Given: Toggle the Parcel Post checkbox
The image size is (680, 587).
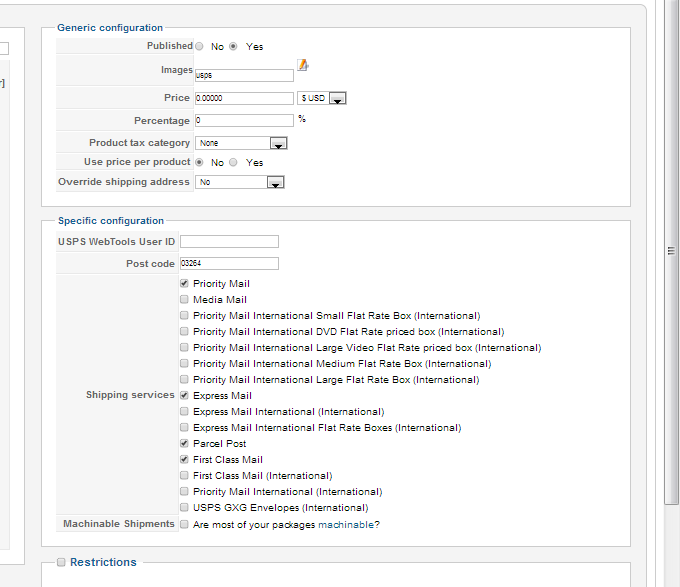Looking at the screenshot, I should [x=184, y=444].
